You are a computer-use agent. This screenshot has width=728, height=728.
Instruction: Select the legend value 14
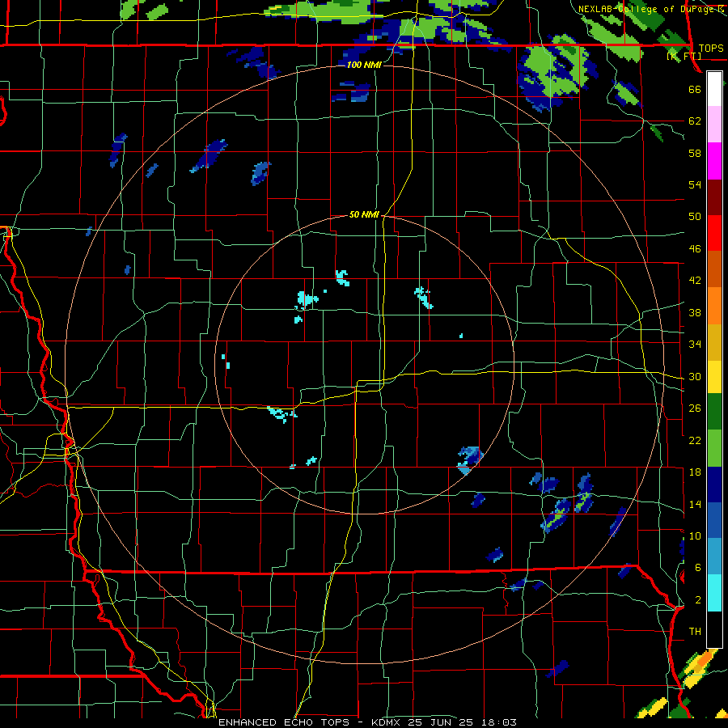695,504
